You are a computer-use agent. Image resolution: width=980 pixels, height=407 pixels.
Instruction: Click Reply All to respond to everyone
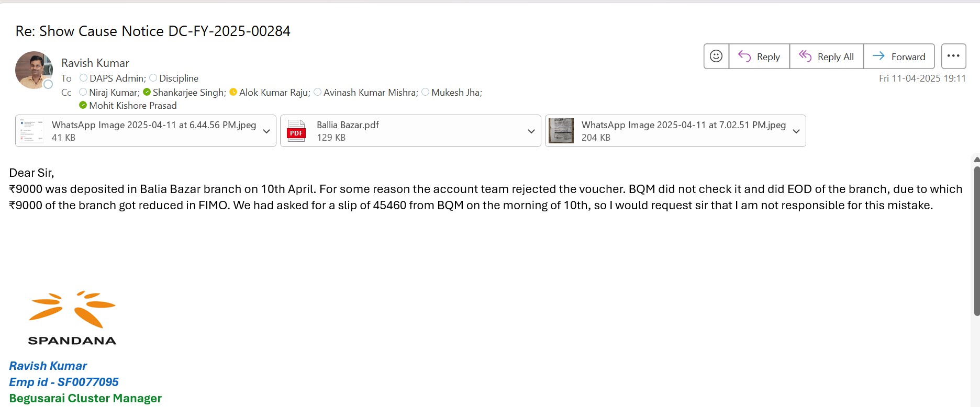click(x=826, y=56)
